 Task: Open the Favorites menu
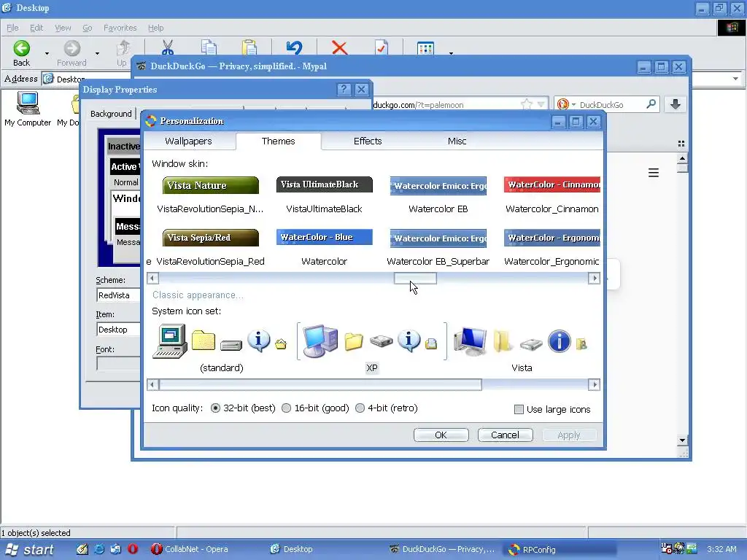tap(120, 28)
